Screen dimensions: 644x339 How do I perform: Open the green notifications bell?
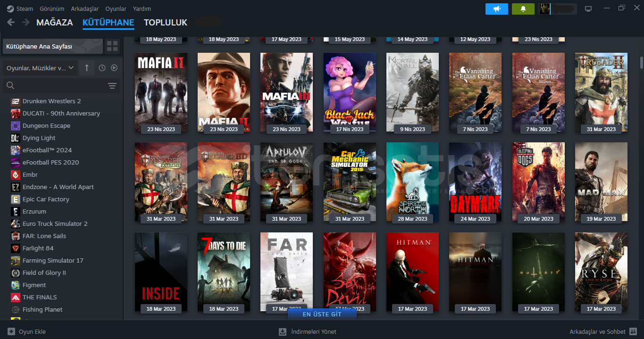[x=523, y=9]
